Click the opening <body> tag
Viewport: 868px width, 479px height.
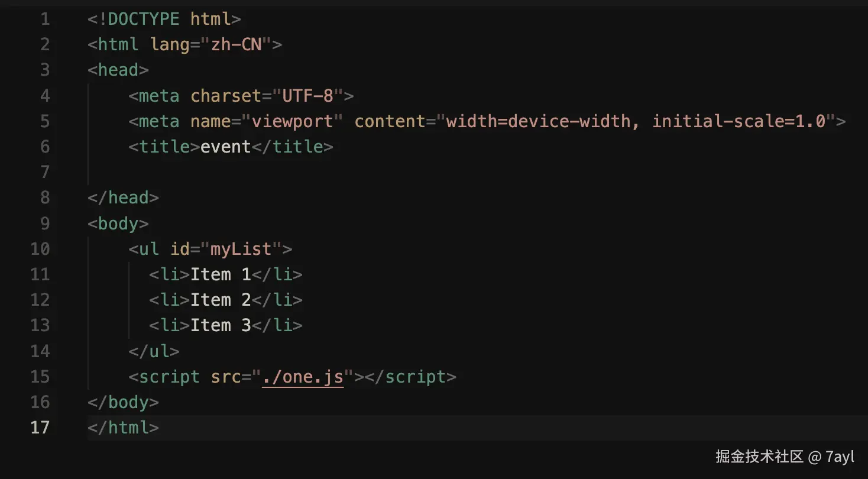tap(118, 224)
